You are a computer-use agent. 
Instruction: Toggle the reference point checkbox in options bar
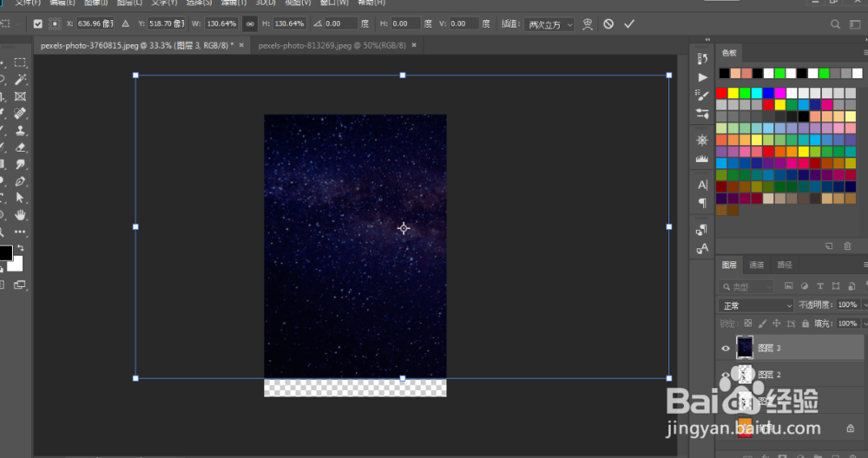point(37,23)
